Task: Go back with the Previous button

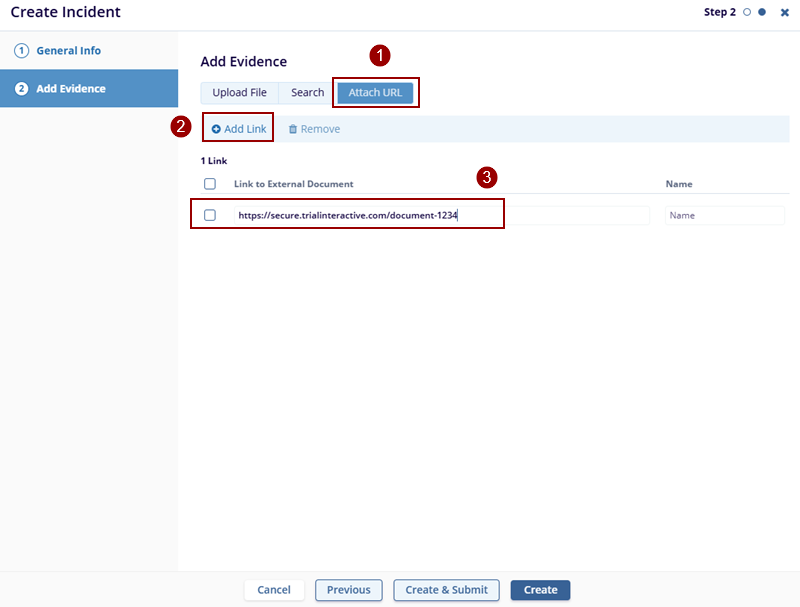Action: 349,590
